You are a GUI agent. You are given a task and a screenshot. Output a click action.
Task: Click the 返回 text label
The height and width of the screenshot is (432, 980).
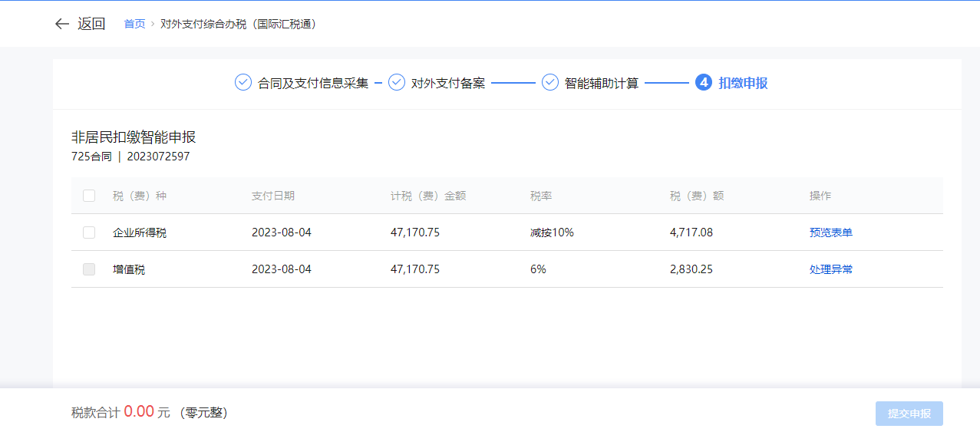[91, 24]
